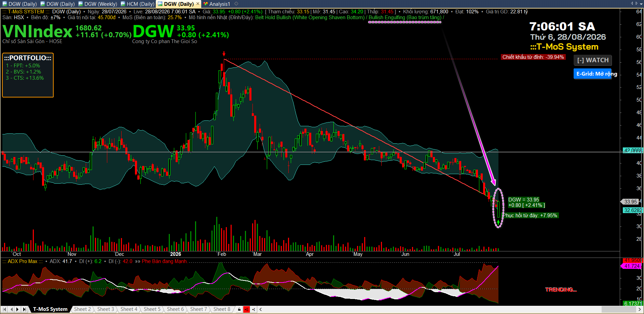The width and height of the screenshot is (644, 314).
Task: Collapse the [-] WATCH panel button
Action: point(593,60)
